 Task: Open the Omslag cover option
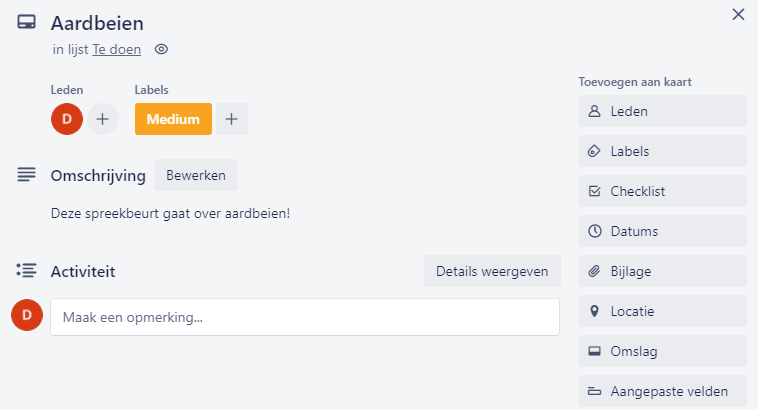(x=663, y=351)
